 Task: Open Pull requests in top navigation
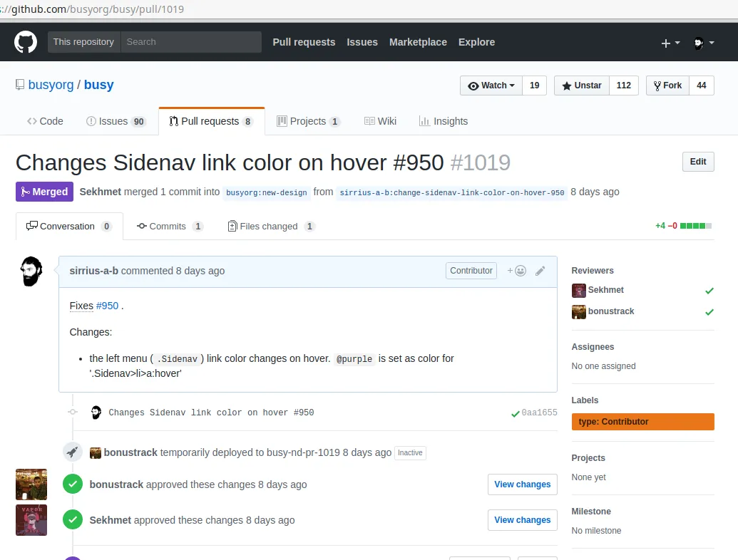[304, 42]
